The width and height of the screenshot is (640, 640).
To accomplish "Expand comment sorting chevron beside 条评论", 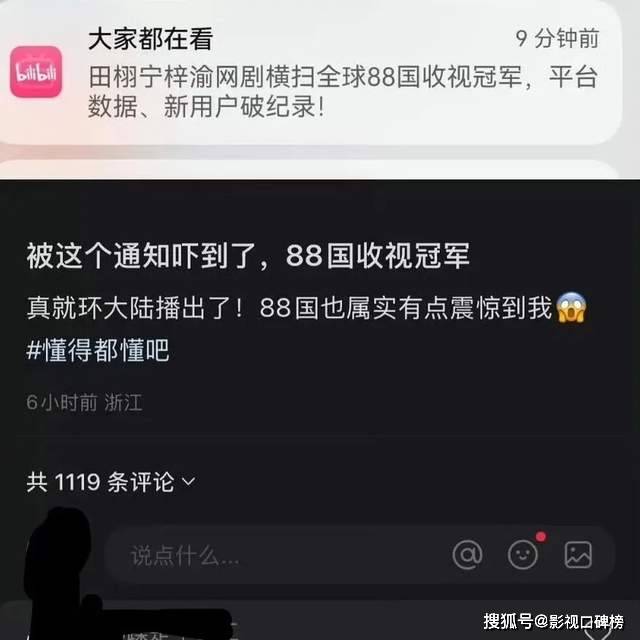I will 188,482.
